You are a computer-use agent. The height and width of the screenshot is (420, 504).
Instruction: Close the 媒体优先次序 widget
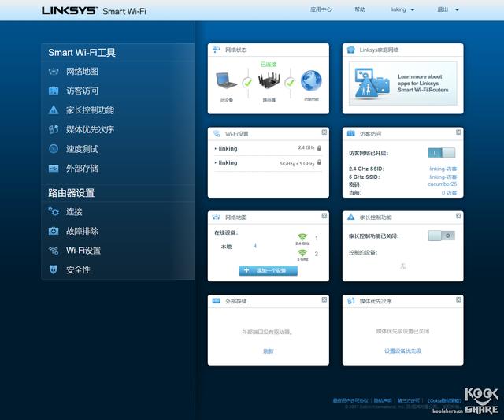pyautogui.click(x=458, y=299)
